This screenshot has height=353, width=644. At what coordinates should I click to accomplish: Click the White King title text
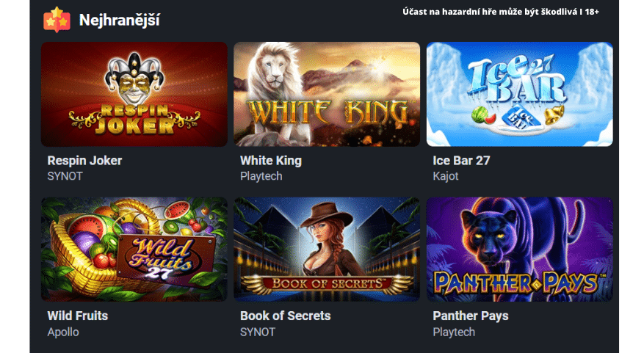click(271, 161)
